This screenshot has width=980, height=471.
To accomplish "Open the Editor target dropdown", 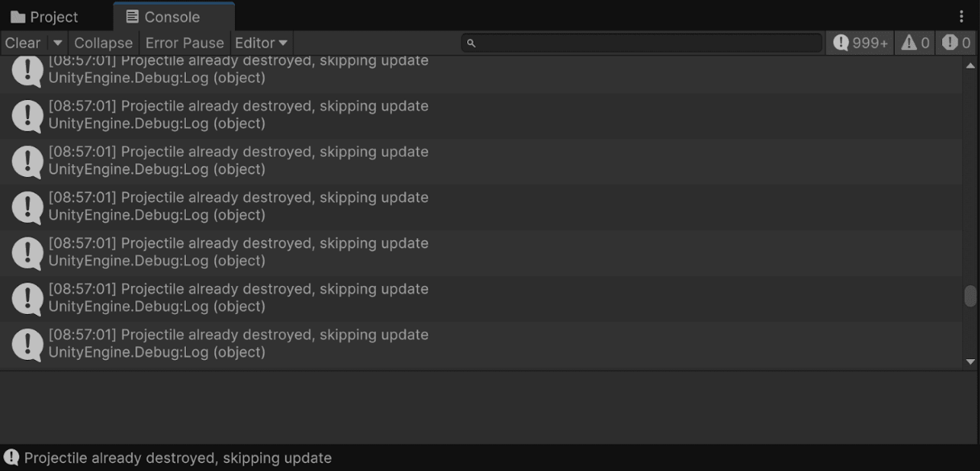I will [x=261, y=43].
